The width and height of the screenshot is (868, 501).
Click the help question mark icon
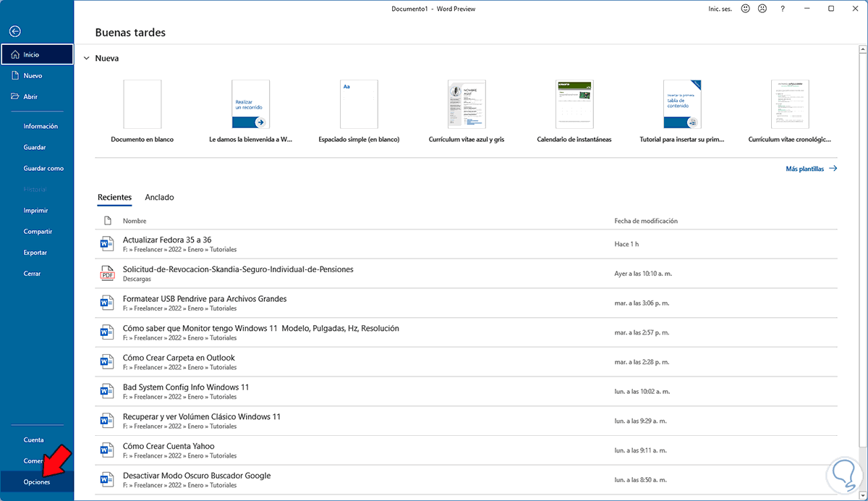tap(783, 9)
